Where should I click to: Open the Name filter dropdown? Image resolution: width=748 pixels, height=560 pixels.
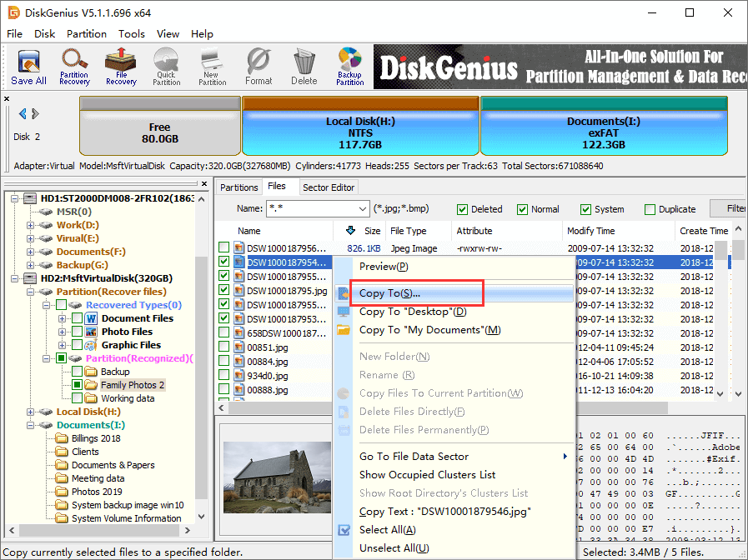(361, 208)
